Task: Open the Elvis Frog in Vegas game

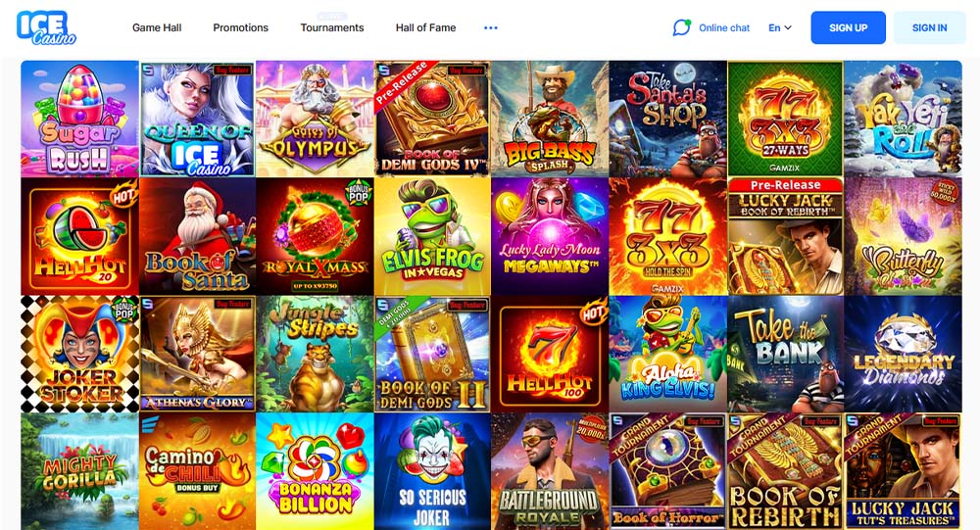Action: point(432,236)
